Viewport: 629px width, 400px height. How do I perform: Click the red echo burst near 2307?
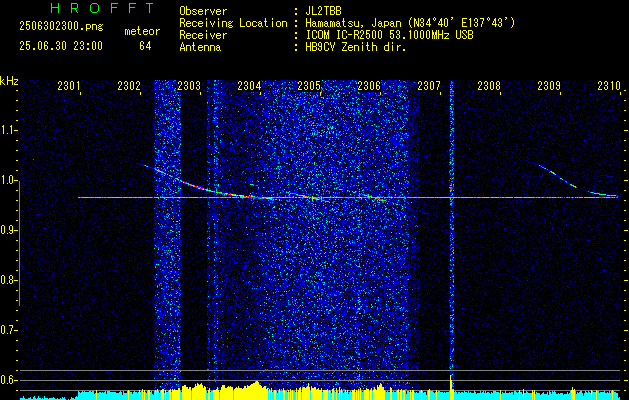coord(451,188)
